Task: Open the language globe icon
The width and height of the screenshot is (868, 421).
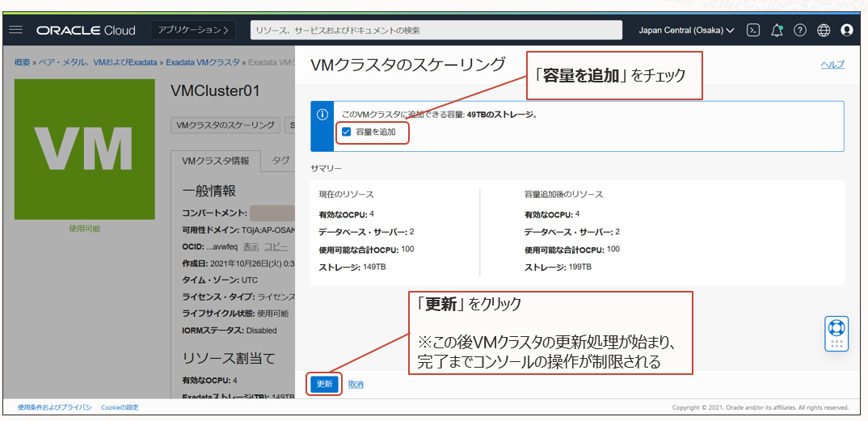Action: 824,30
